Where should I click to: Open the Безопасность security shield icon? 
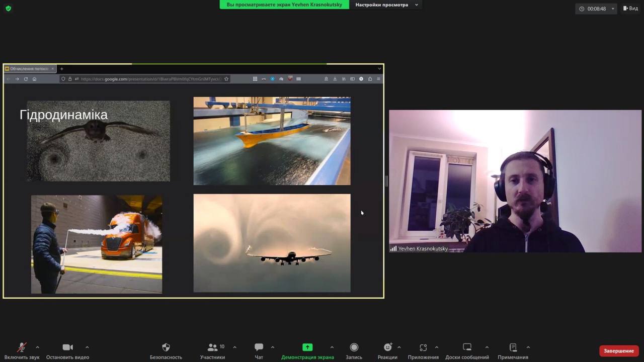(x=166, y=347)
